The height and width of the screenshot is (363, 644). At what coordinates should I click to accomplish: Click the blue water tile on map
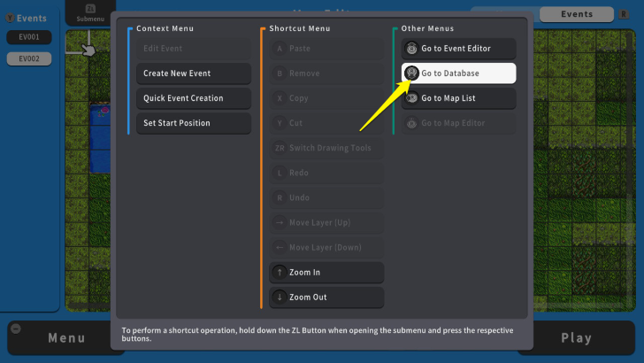(x=99, y=142)
